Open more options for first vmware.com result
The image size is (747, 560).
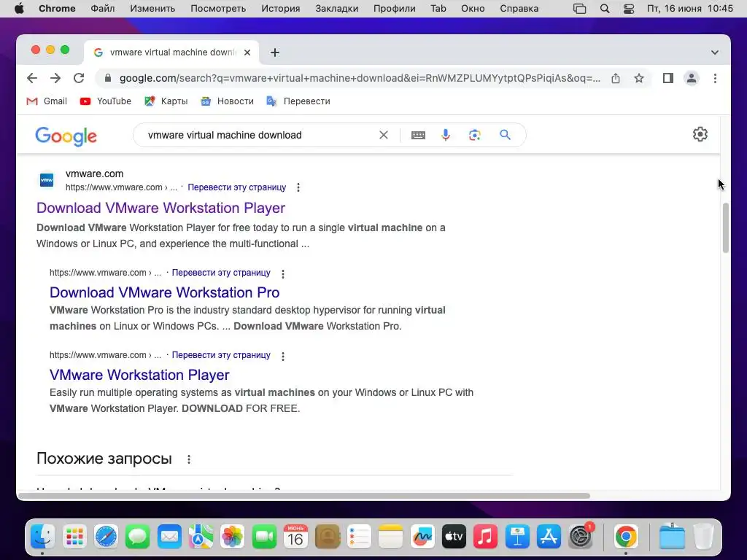tap(298, 187)
